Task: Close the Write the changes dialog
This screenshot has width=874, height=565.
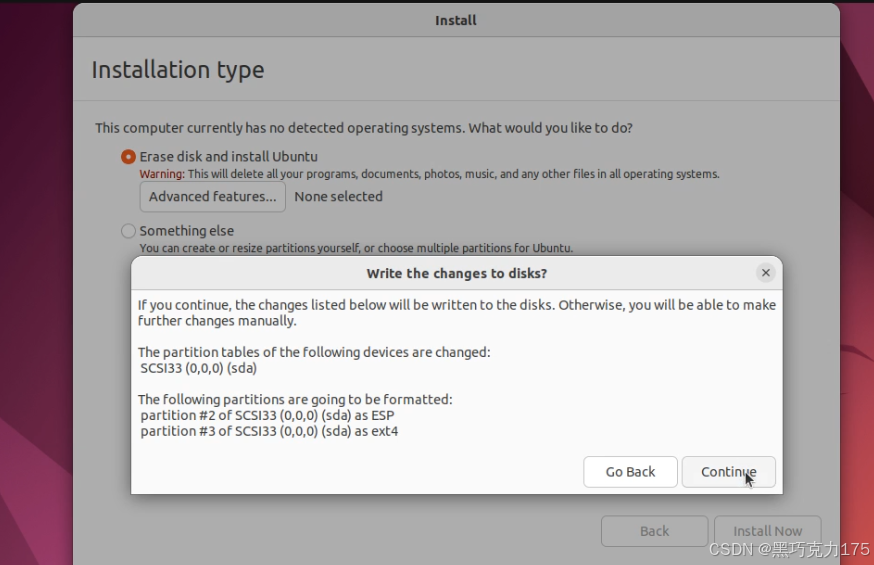Action: 765,272
